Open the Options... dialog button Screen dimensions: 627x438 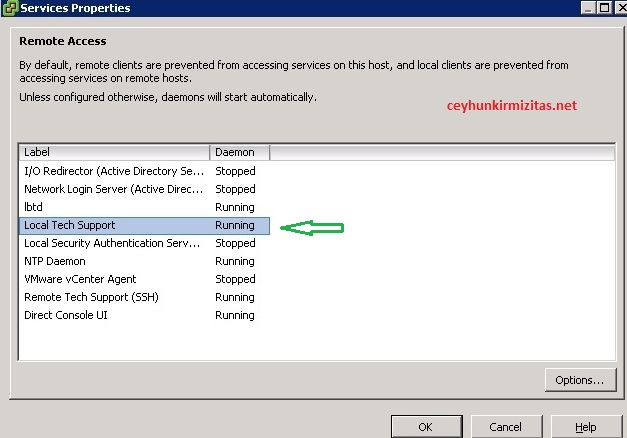[x=579, y=380]
